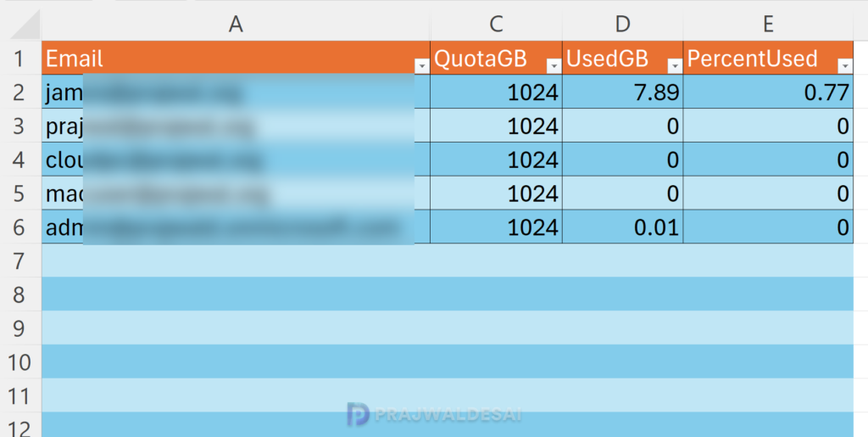Viewport: 868px width, 437px height.
Task: Select row 4 header
Action: pos(20,160)
